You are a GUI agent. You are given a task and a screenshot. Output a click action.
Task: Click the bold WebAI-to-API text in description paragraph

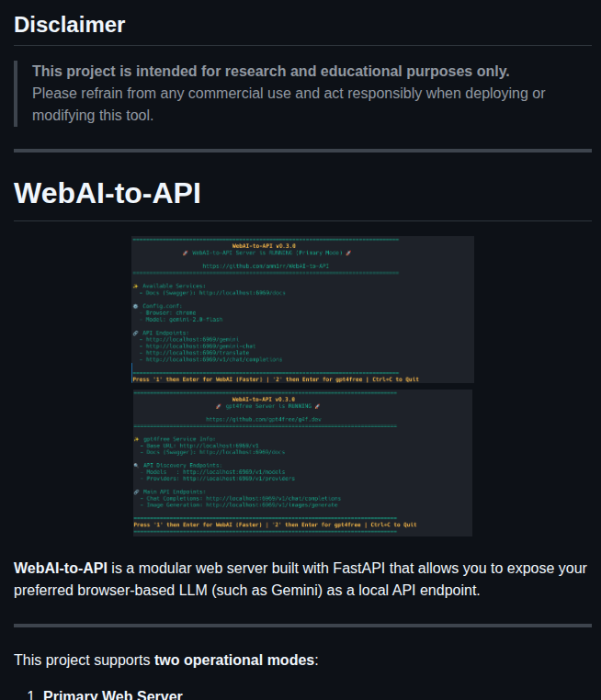tap(61, 569)
